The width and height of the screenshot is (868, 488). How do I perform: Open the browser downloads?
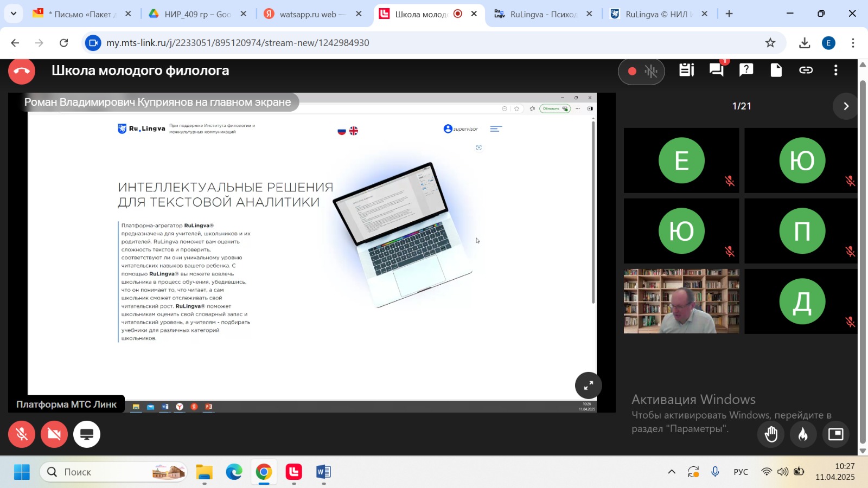pos(805,43)
